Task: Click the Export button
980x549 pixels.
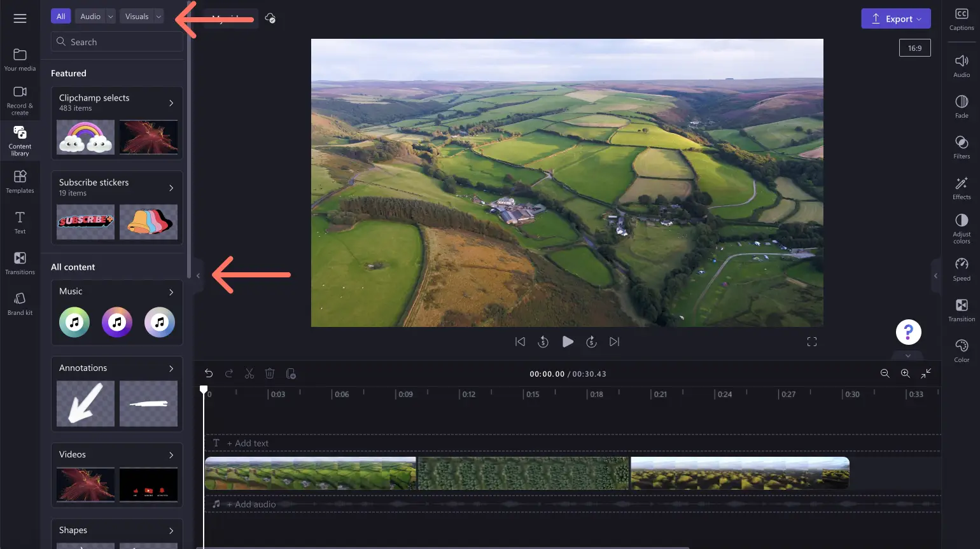Action: pyautogui.click(x=895, y=18)
